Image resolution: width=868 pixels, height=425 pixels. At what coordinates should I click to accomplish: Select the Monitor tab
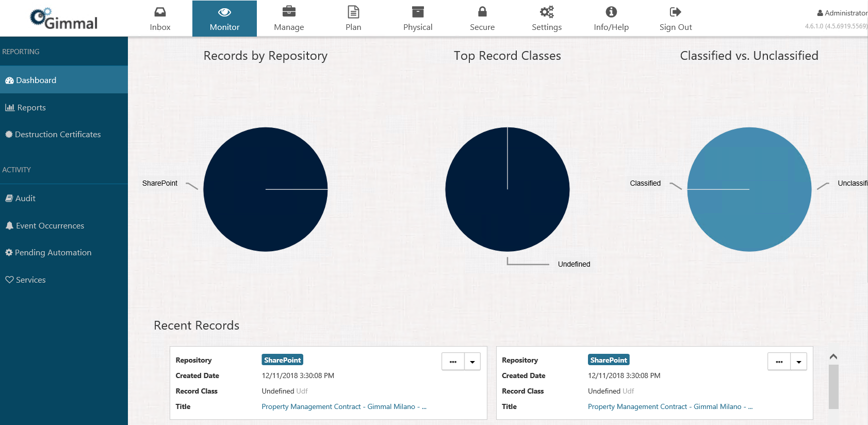(224, 19)
